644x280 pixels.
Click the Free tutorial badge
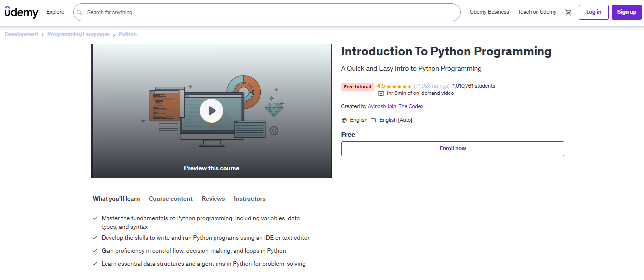click(358, 87)
